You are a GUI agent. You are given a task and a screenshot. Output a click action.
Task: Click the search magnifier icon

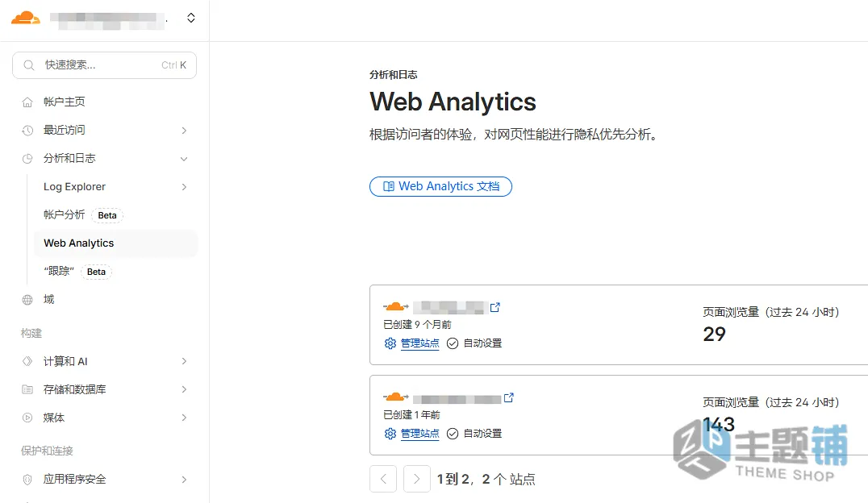pyautogui.click(x=29, y=65)
